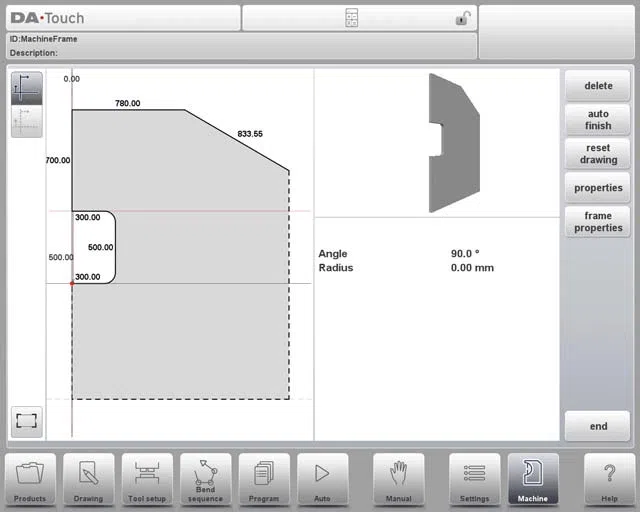Click the 3D machine frame preview
This screenshot has height=512, width=640.
click(454, 143)
